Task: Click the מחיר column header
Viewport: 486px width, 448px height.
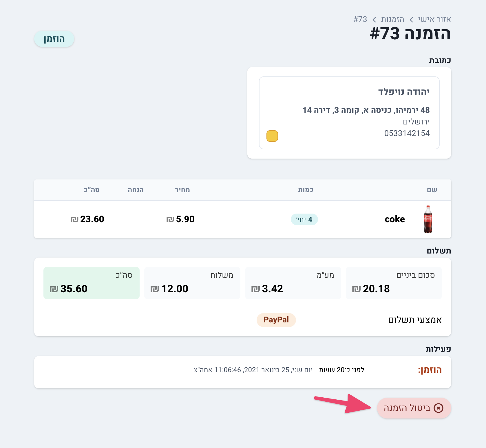Action: pyautogui.click(x=182, y=190)
